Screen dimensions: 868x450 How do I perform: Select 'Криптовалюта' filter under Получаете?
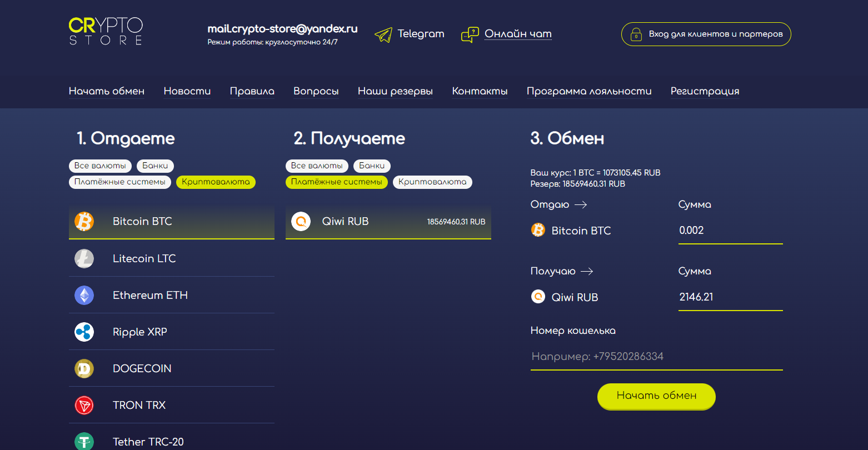(432, 182)
